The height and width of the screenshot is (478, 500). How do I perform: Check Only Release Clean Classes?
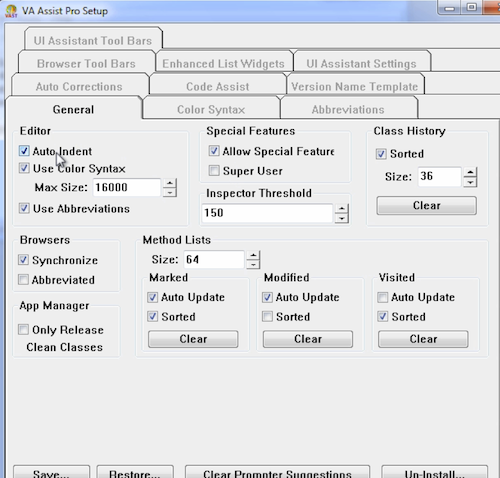tap(23, 329)
